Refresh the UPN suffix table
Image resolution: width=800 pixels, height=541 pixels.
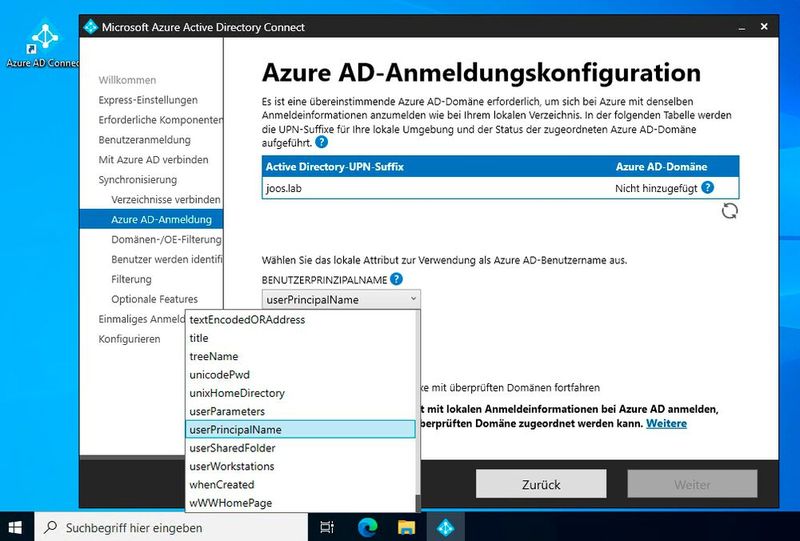coord(730,211)
